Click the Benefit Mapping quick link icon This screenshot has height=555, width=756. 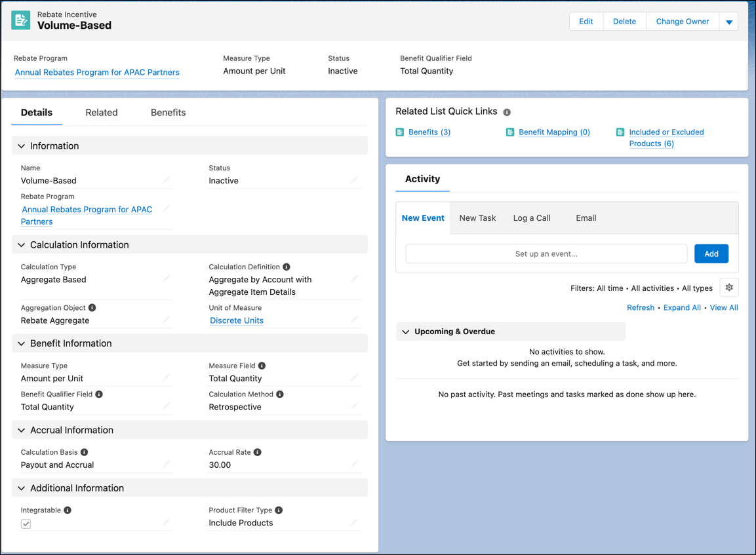pyautogui.click(x=510, y=132)
